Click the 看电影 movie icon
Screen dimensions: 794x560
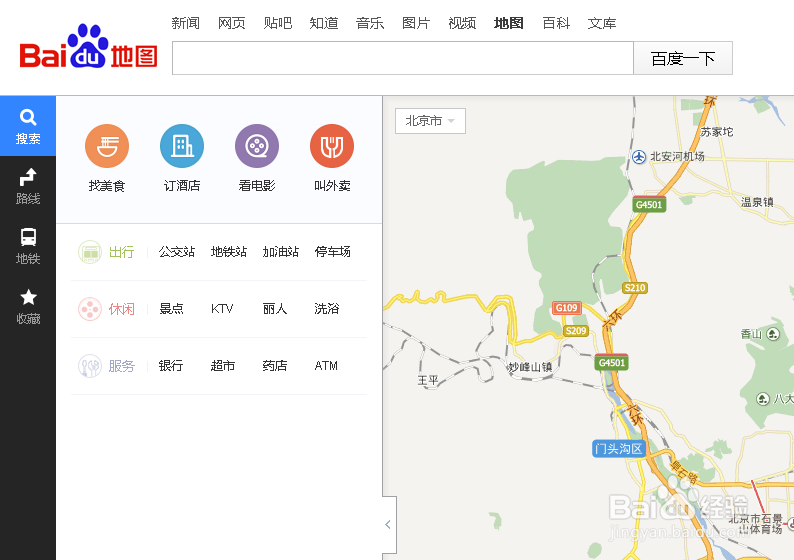tap(257, 146)
